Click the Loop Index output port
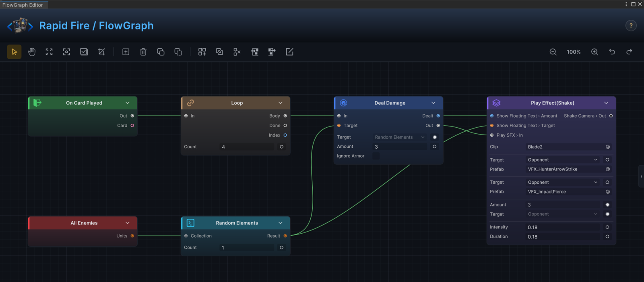 (285, 135)
